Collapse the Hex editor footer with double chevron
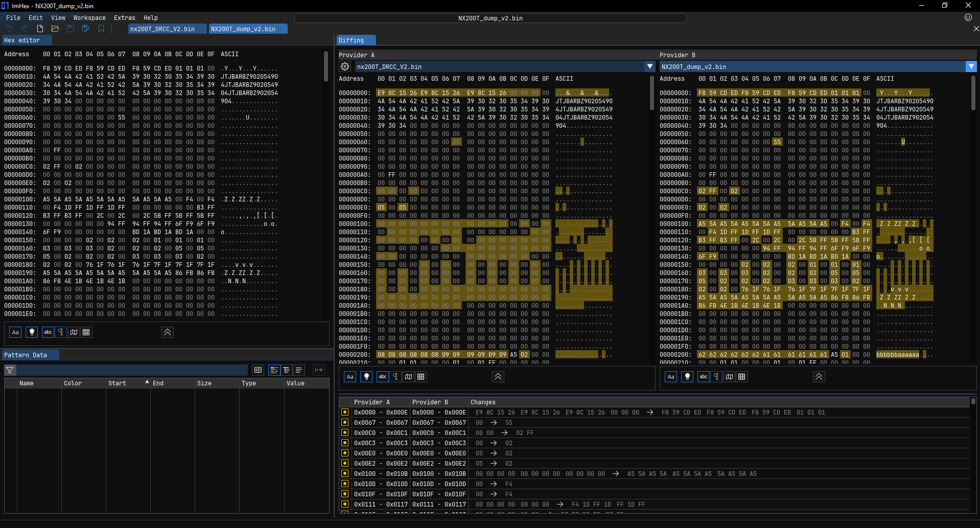 tap(167, 332)
